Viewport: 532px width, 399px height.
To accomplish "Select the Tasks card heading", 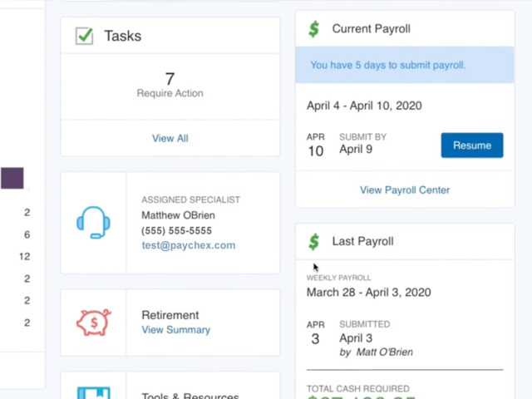I will click(122, 36).
